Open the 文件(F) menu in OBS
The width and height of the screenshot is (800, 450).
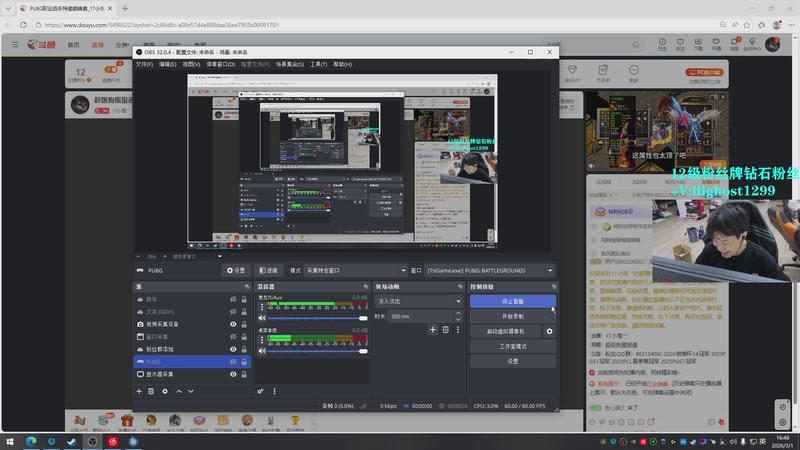[144, 64]
